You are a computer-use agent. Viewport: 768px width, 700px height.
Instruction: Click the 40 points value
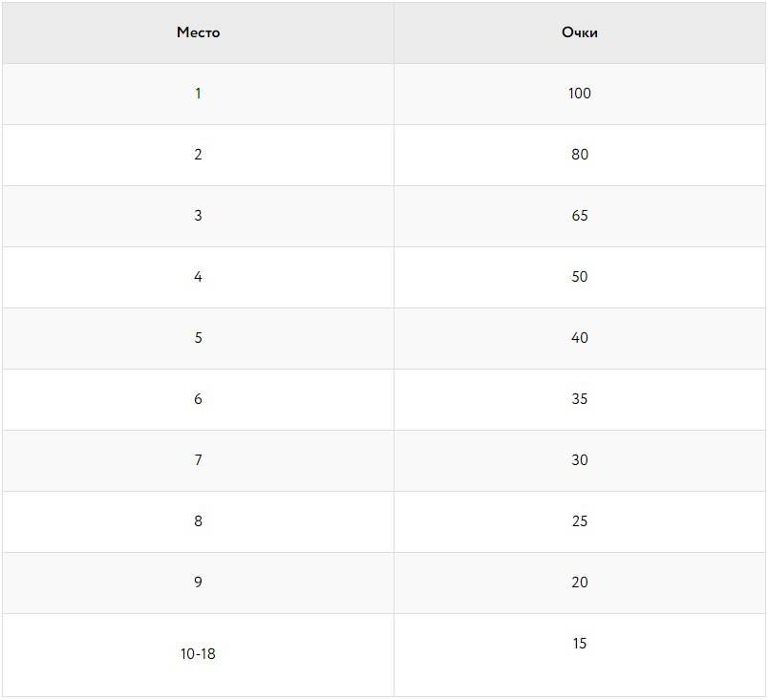click(580, 338)
